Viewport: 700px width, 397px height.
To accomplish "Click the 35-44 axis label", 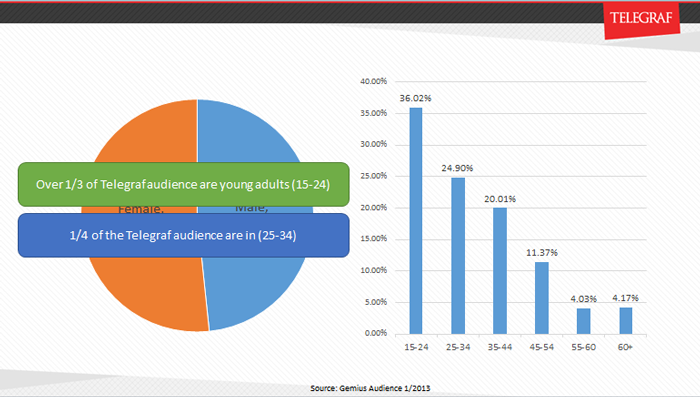I will (500, 347).
